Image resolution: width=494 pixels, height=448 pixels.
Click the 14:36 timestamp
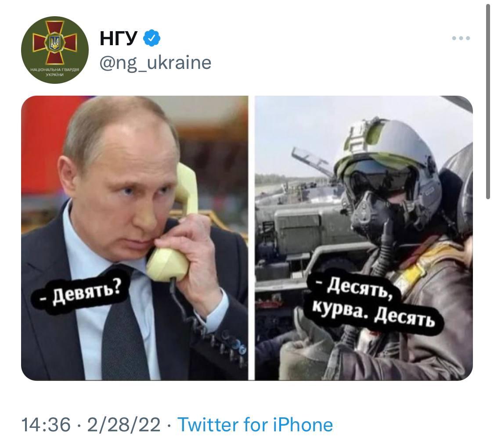(46, 424)
